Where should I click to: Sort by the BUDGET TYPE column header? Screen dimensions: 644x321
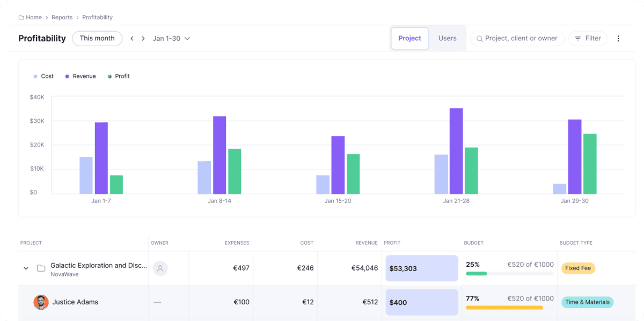(576, 243)
